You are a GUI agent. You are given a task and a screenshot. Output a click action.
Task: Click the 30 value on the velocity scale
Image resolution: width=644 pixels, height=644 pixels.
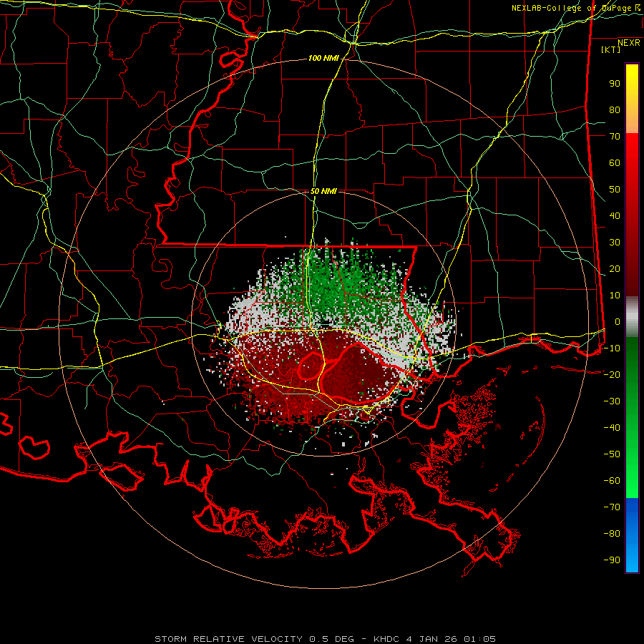(615, 243)
